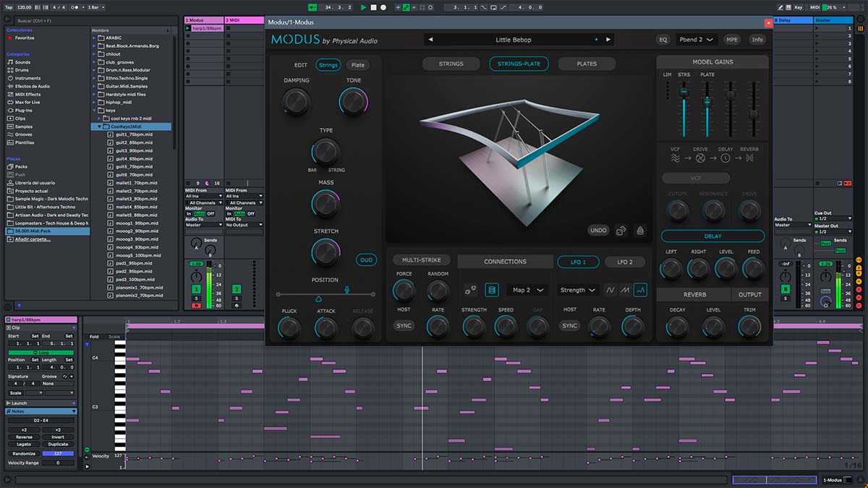Toggle the DUO button
The image size is (868, 488).
coord(367,260)
